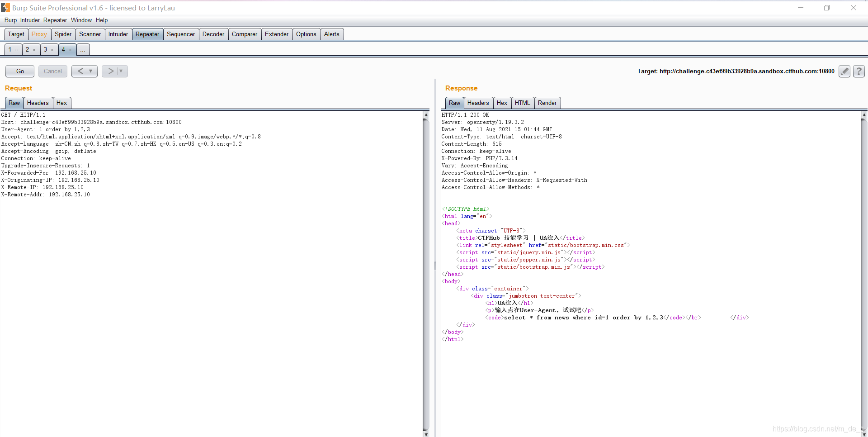The image size is (868, 437).
Task: Show Response Headers view
Action: click(x=478, y=103)
